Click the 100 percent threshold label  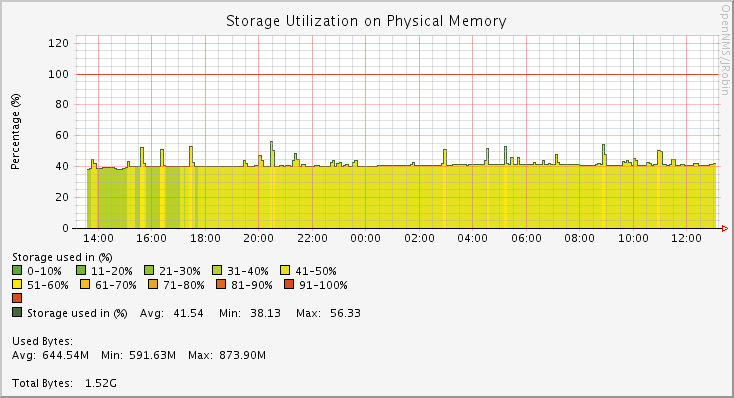click(x=58, y=74)
